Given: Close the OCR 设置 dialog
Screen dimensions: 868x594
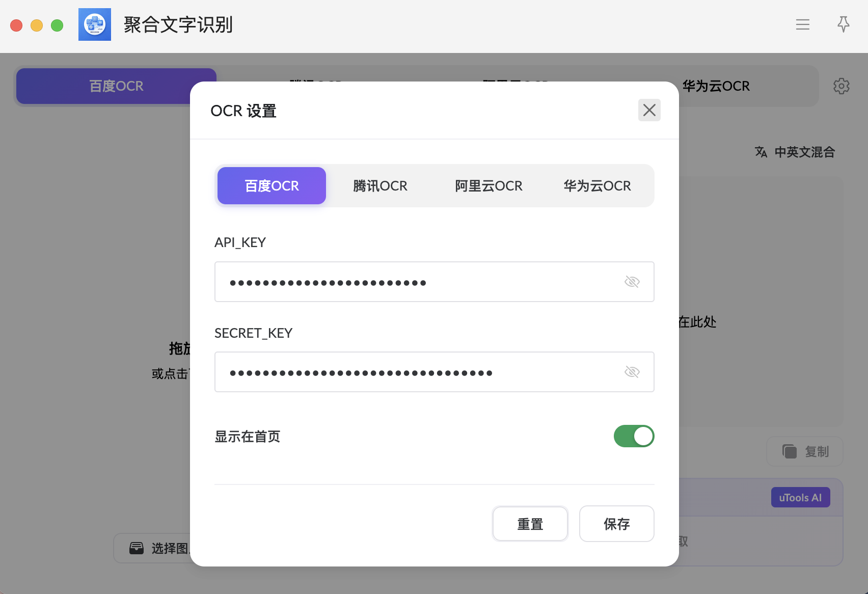Looking at the screenshot, I should (x=649, y=110).
